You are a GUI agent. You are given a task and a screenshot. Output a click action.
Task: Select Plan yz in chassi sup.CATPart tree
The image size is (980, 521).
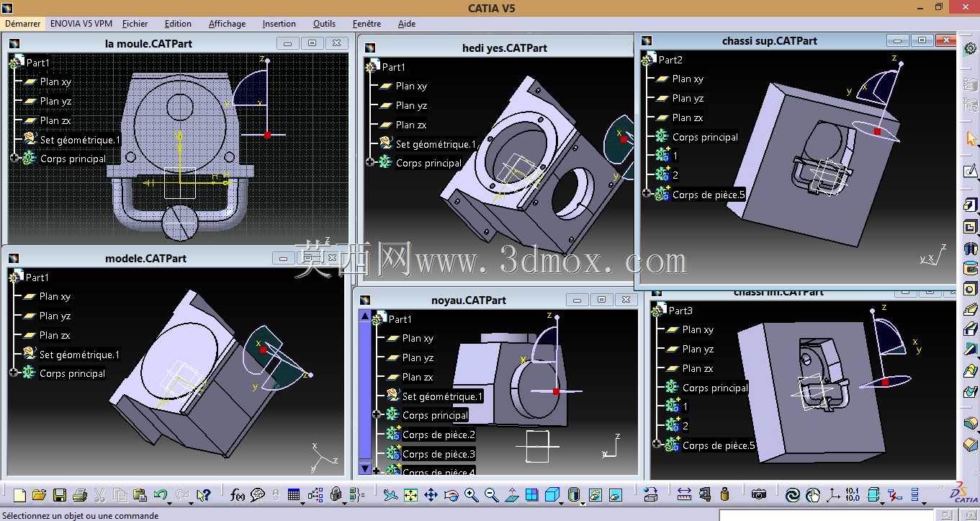click(x=688, y=98)
